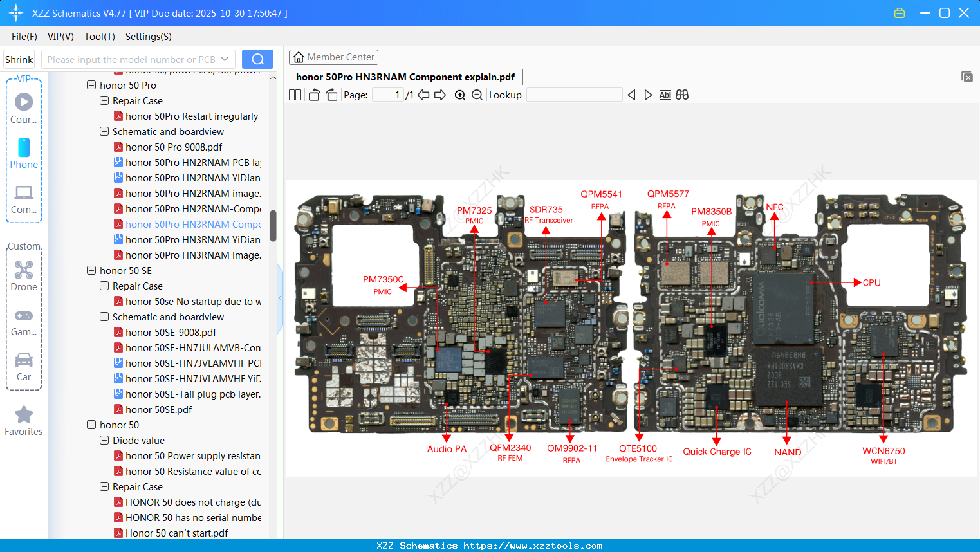Click the Lookup text field

pos(575,95)
